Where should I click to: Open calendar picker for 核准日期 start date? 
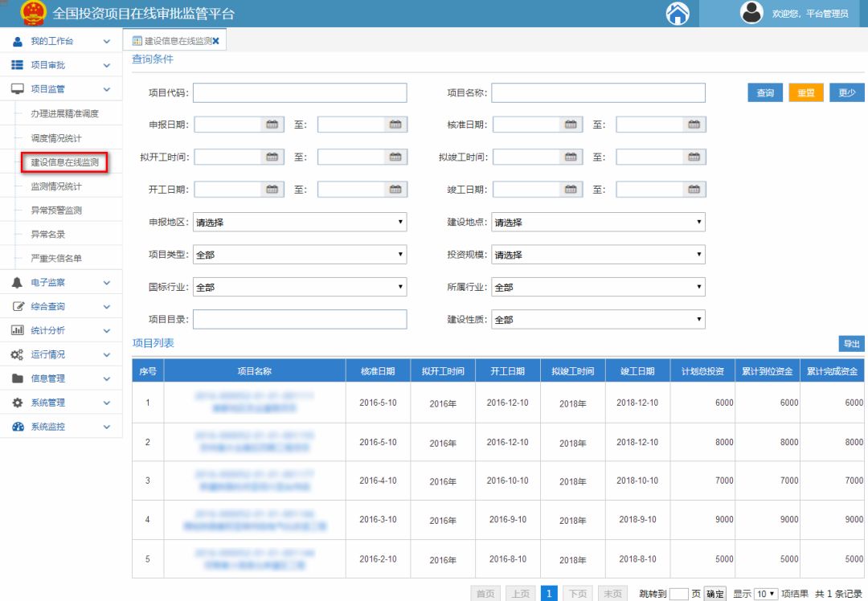tap(571, 125)
